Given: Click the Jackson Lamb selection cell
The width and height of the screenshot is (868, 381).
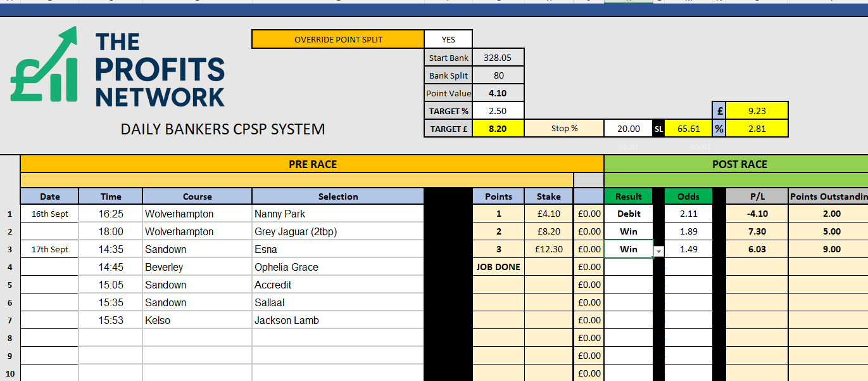Looking at the screenshot, I should (337, 321).
